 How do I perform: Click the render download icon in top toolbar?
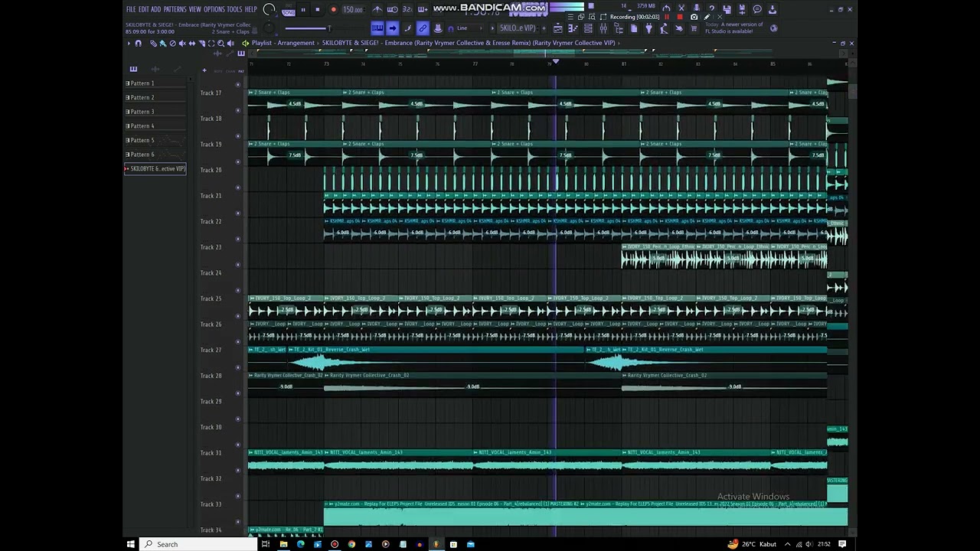[772, 9]
